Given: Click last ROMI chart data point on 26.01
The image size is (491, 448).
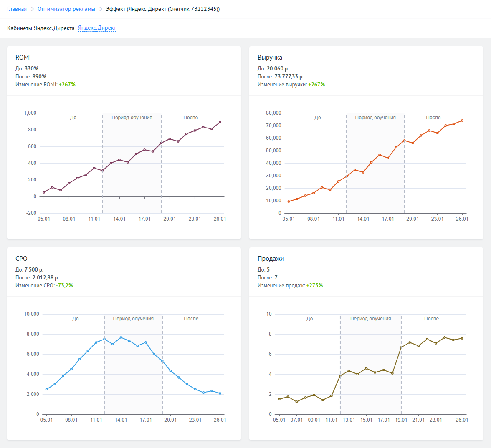Looking at the screenshot, I should click(220, 122).
